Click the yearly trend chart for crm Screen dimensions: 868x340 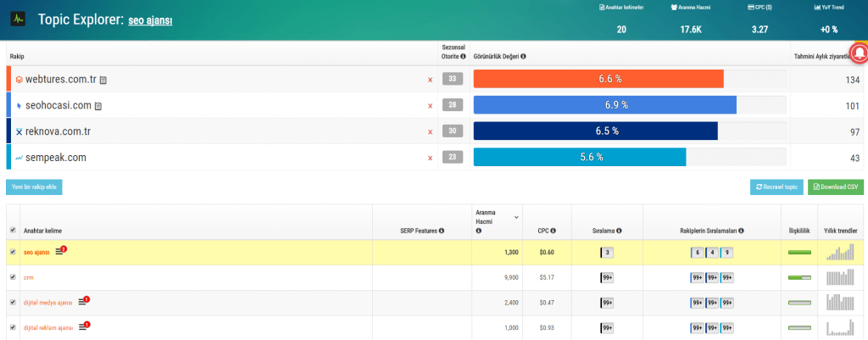point(840,277)
